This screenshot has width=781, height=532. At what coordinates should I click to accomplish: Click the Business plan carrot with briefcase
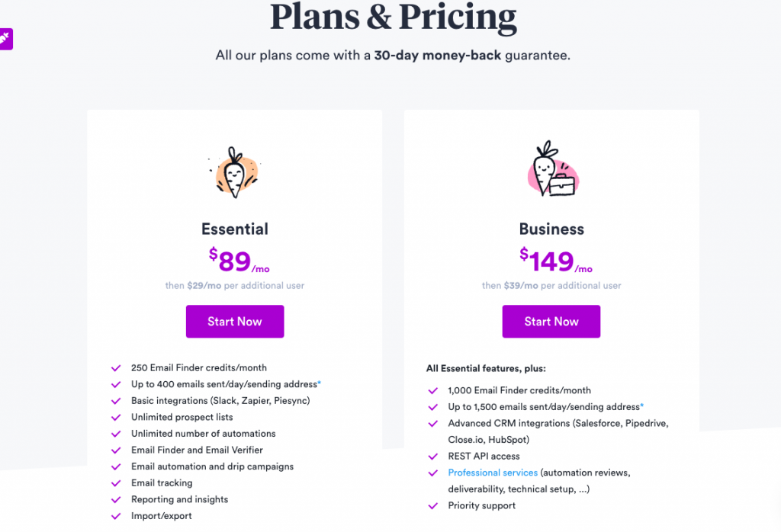pos(552,168)
